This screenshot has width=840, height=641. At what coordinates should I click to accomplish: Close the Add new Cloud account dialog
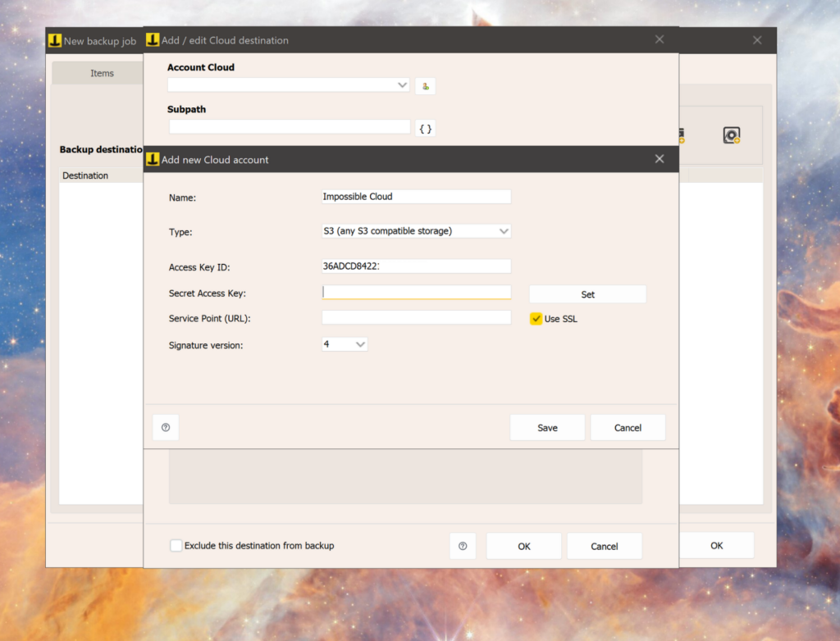click(660, 159)
